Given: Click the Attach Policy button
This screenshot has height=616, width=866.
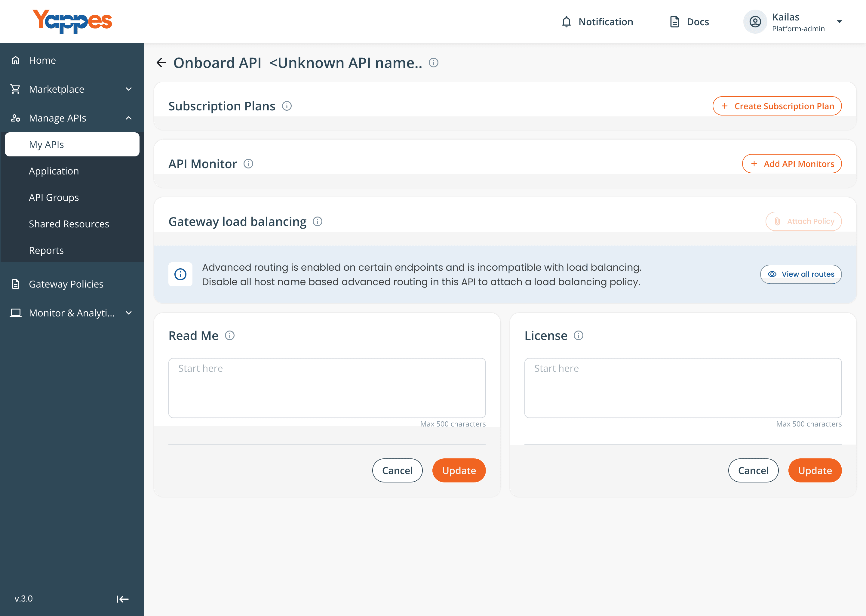Looking at the screenshot, I should (803, 221).
